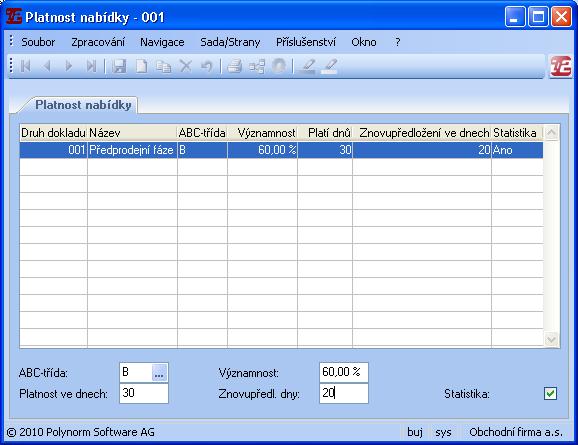
Task: Create a new record page icon
Action: coord(142,66)
